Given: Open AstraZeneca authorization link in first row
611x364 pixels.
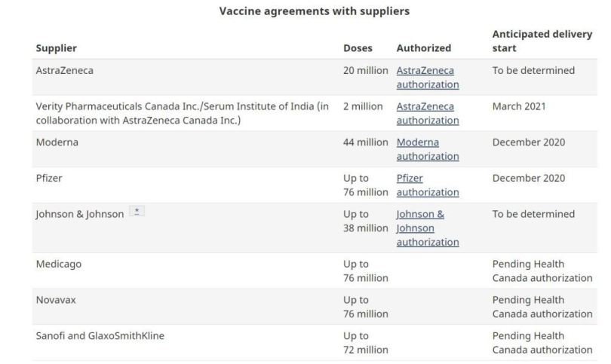Looking at the screenshot, I should click(x=425, y=78).
